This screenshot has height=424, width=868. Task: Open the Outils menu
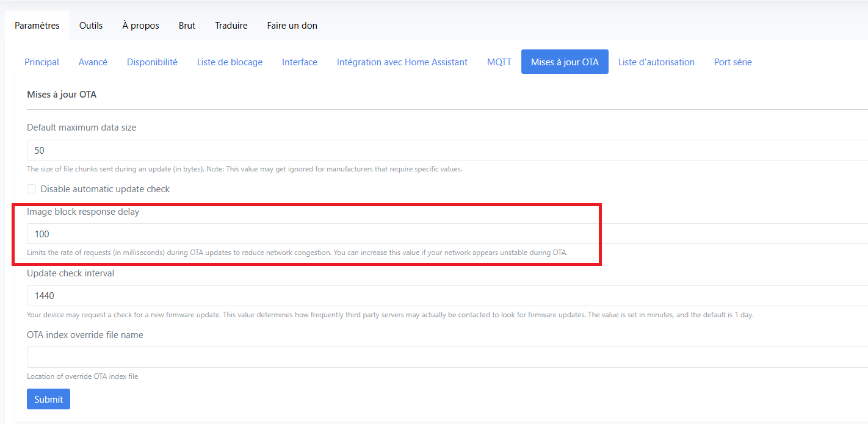pyautogui.click(x=91, y=26)
